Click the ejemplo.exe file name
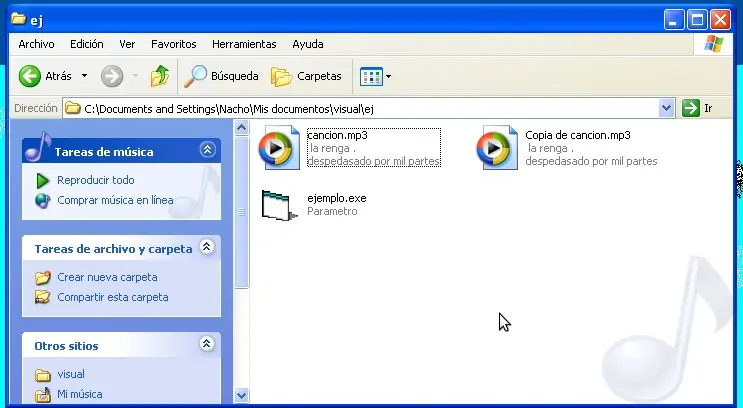The image size is (743, 408). (x=337, y=198)
